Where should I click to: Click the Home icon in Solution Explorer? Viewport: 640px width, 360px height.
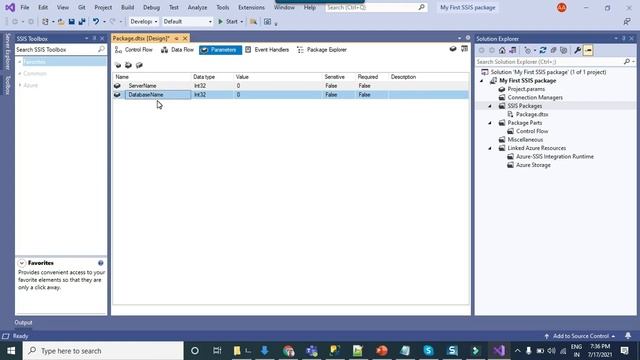[x=502, y=50]
